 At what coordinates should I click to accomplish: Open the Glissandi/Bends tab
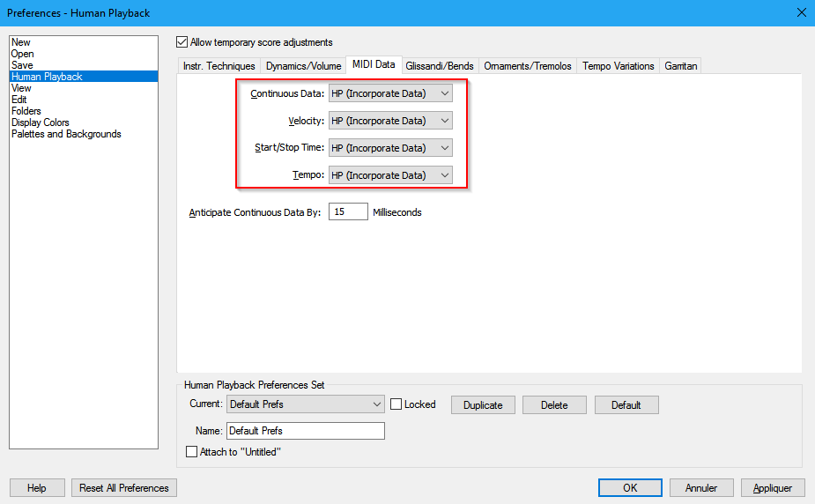pyautogui.click(x=439, y=66)
